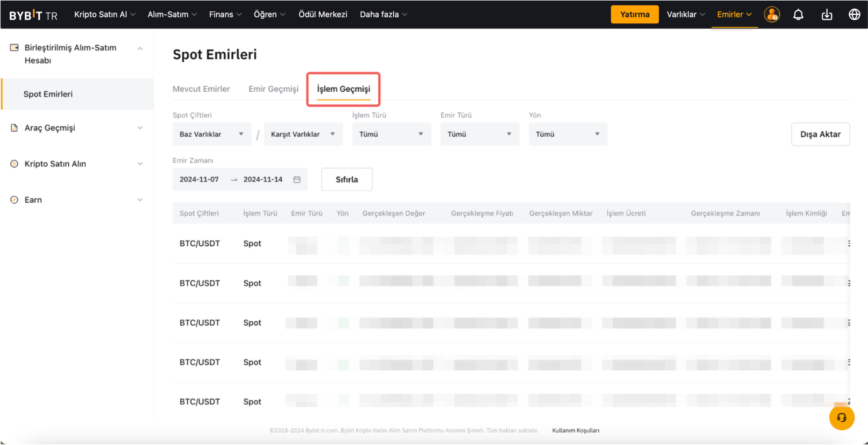Open the Baz Varlıklar dropdown

point(212,134)
